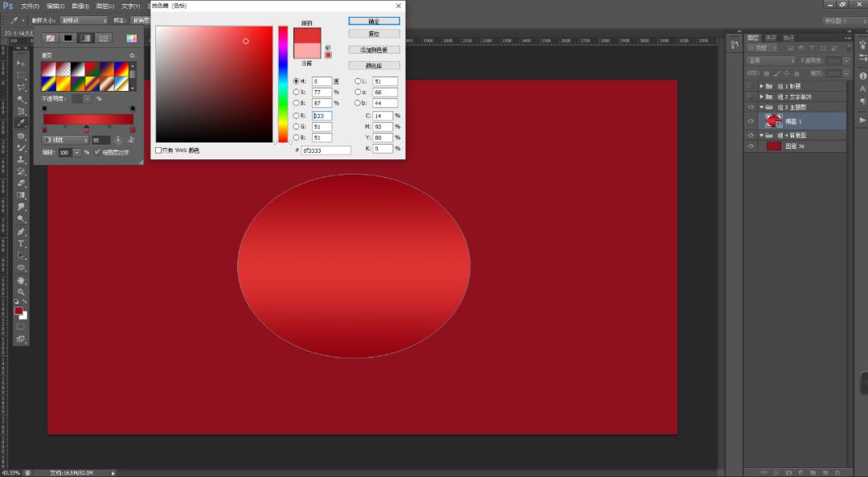
Task: Select the Ellipse shape tool
Action: [21, 268]
